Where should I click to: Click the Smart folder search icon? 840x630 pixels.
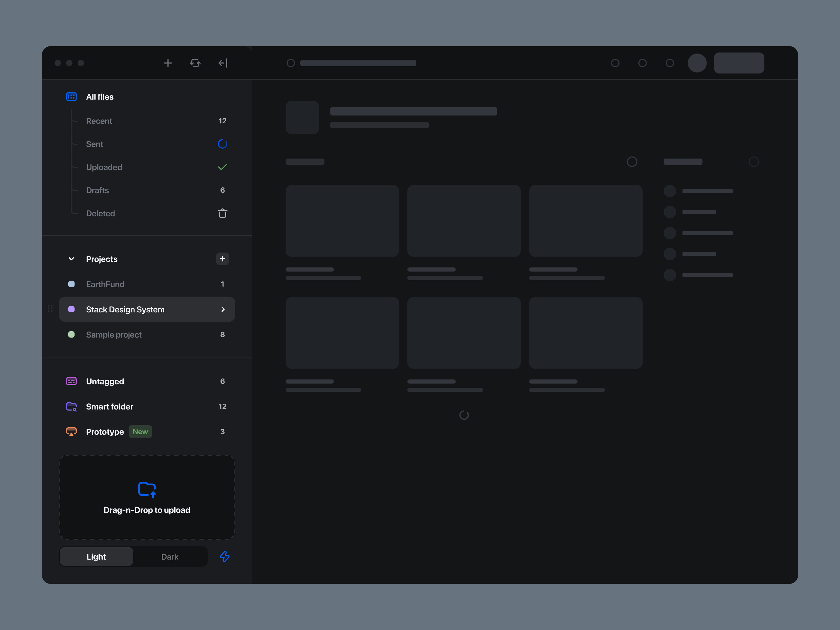click(71, 407)
